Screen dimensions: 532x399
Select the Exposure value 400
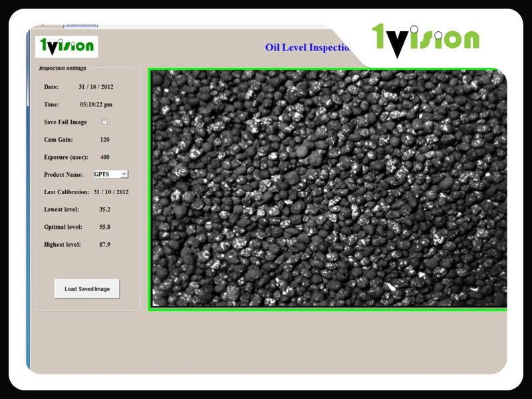104,157
